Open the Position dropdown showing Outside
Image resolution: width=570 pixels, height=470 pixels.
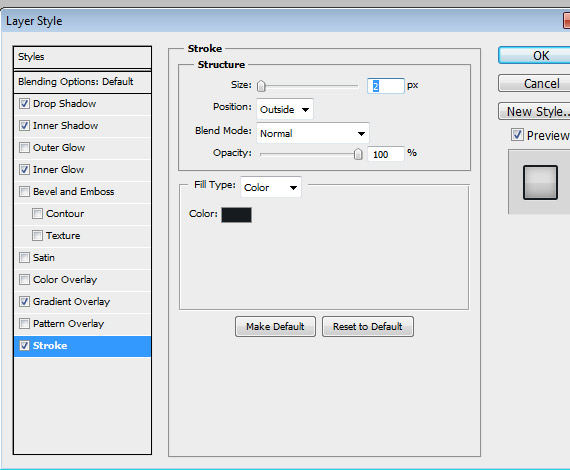pos(285,109)
